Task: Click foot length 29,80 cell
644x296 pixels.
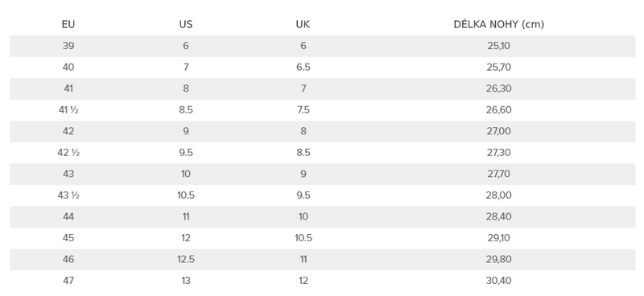Action: coord(498,260)
